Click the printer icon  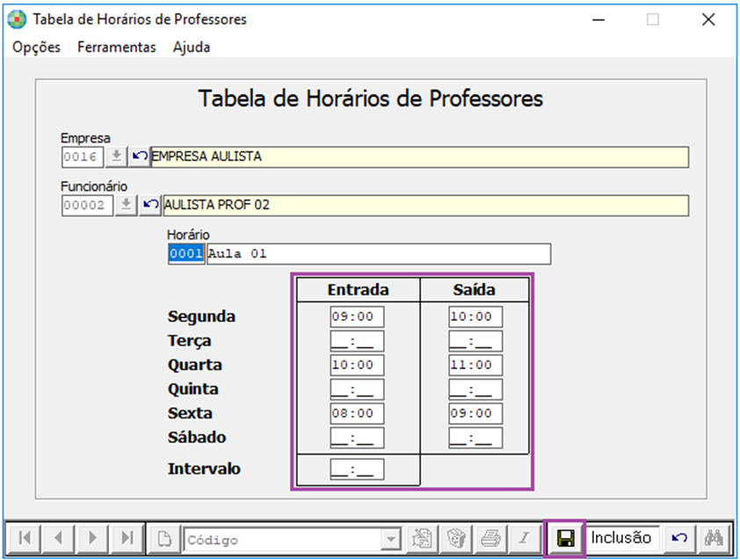[490, 538]
